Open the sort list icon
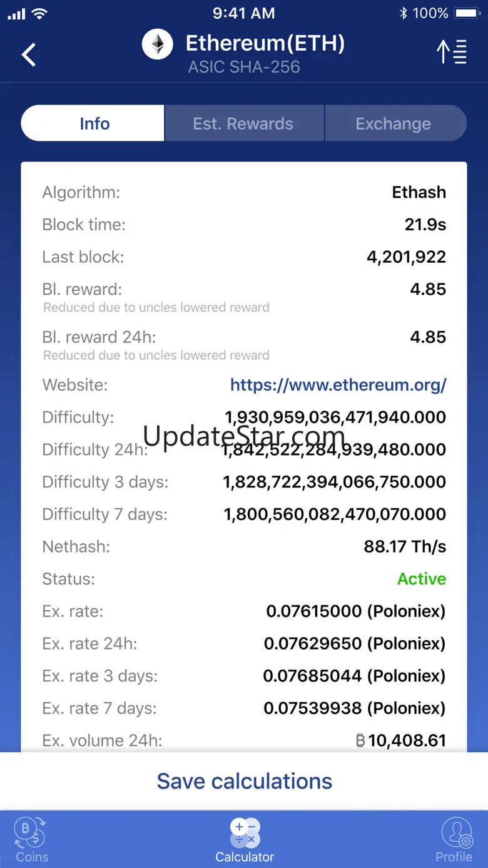488x868 pixels. pyautogui.click(x=452, y=51)
